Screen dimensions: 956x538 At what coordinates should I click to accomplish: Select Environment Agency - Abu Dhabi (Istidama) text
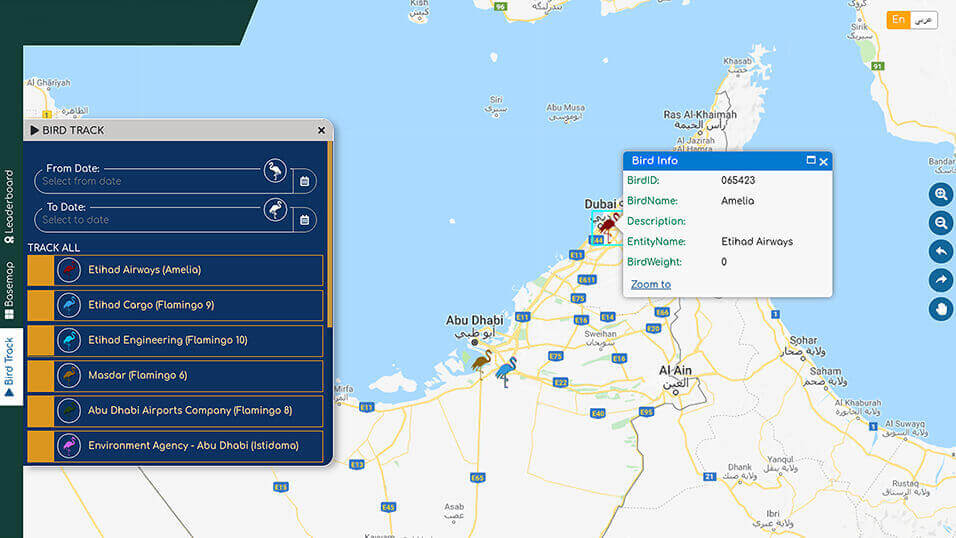pos(193,445)
